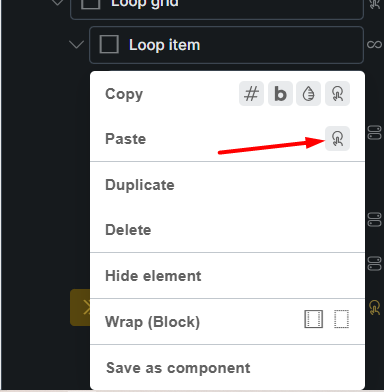Paste interactions using the Paste row's tap icon
384x392 pixels.
pos(337,139)
